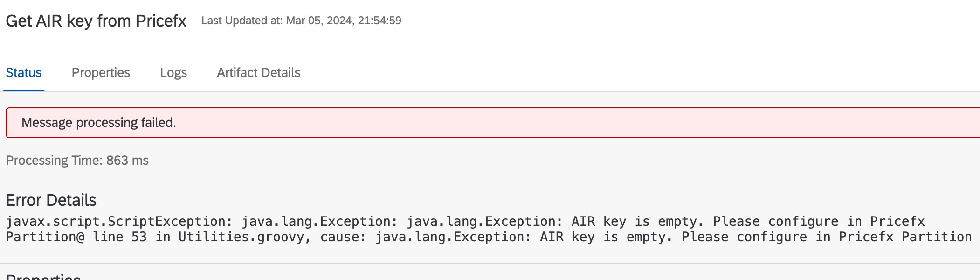Switch to the Status tab
The image size is (980, 280).
click(23, 73)
